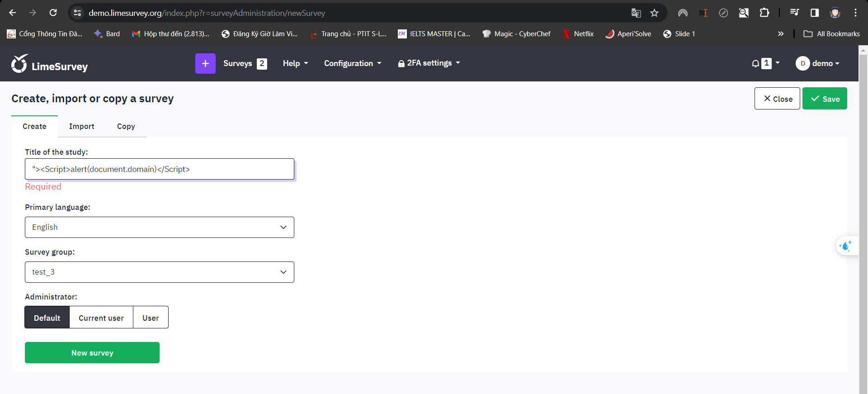Click the LimeSurvey logo

49,64
